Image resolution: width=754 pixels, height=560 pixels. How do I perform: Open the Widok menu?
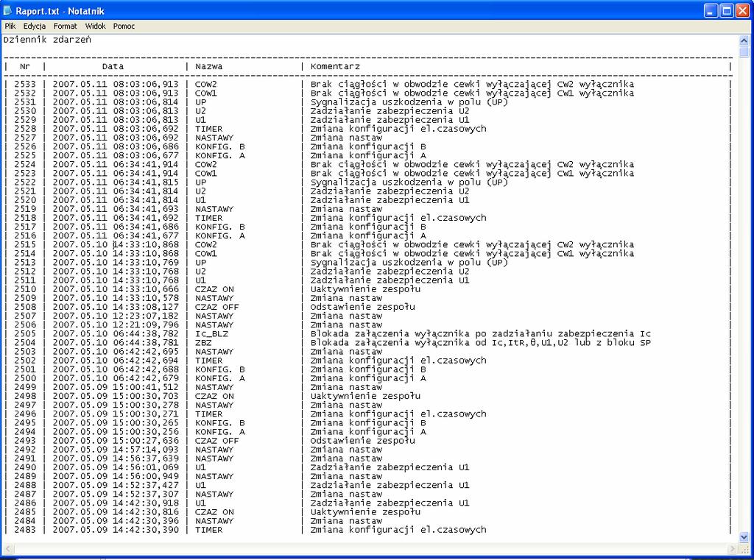pos(95,26)
